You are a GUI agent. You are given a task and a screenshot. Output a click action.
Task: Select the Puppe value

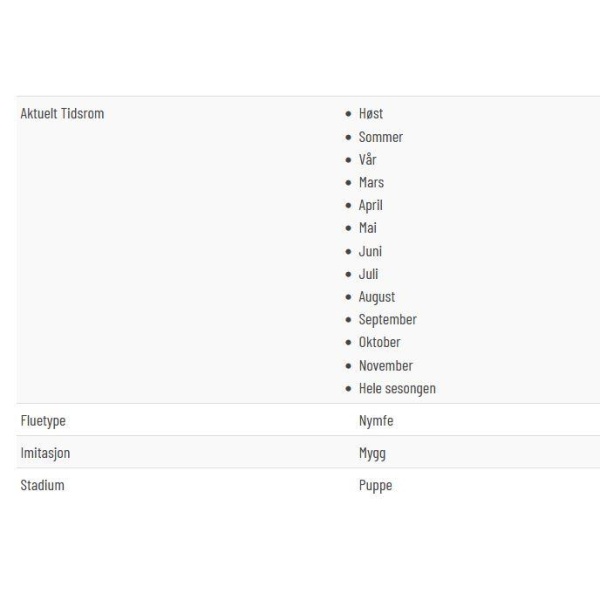click(375, 486)
